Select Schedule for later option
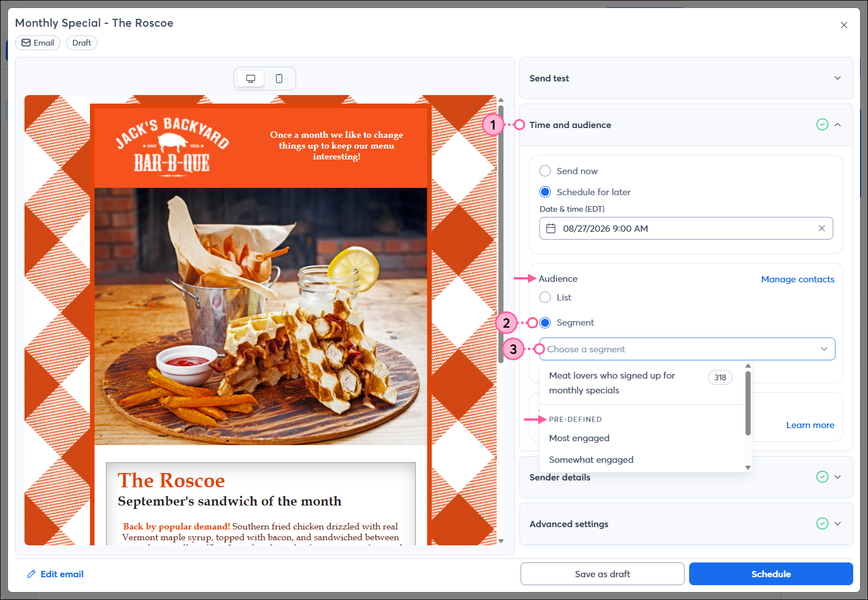The height and width of the screenshot is (600, 868). [x=545, y=192]
